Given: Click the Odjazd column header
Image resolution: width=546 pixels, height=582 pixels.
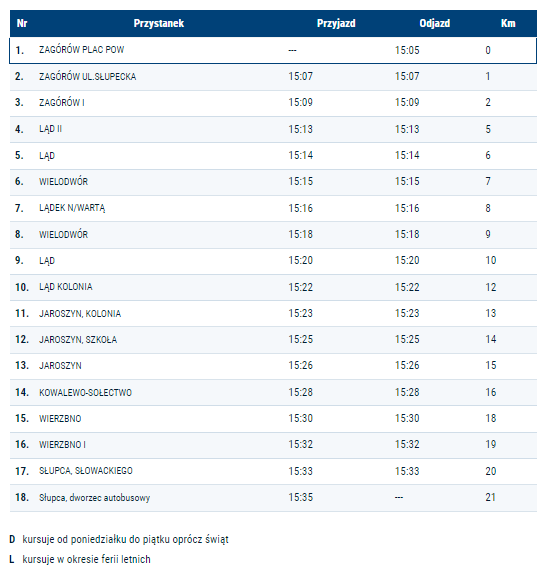Looking at the screenshot, I should 434,23.
